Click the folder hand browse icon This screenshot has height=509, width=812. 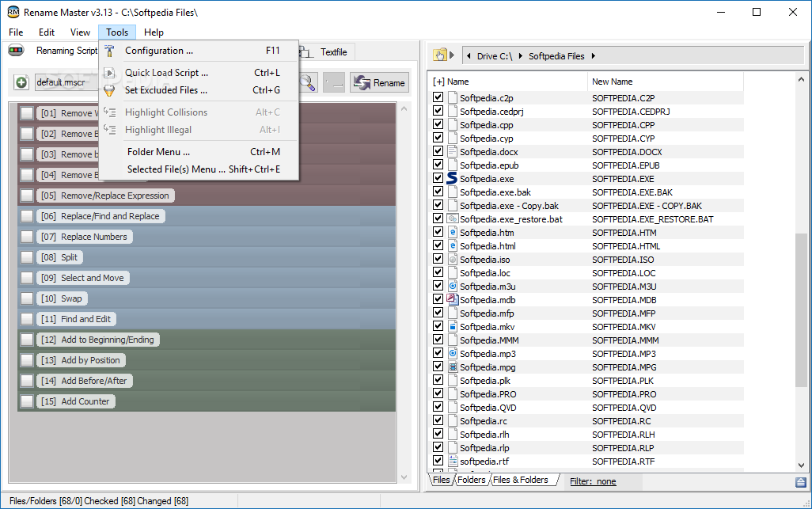(440, 55)
